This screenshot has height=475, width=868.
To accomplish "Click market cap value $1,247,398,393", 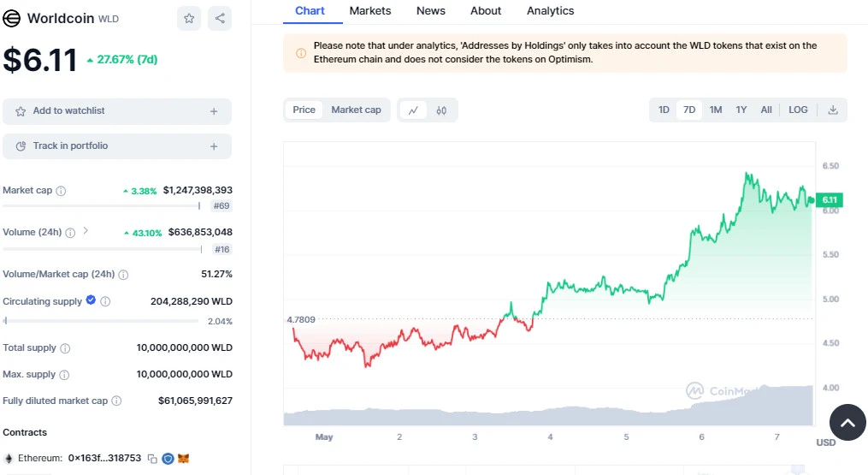I will pyautogui.click(x=198, y=190).
